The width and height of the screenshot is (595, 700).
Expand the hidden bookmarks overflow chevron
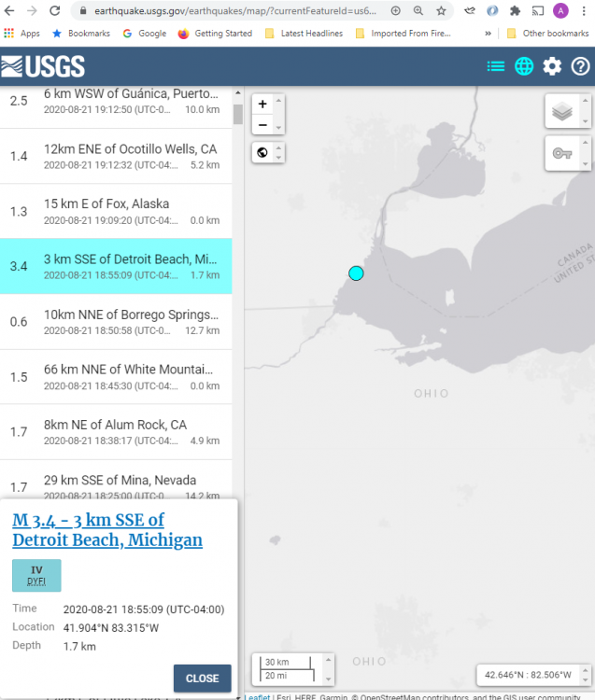tap(488, 34)
